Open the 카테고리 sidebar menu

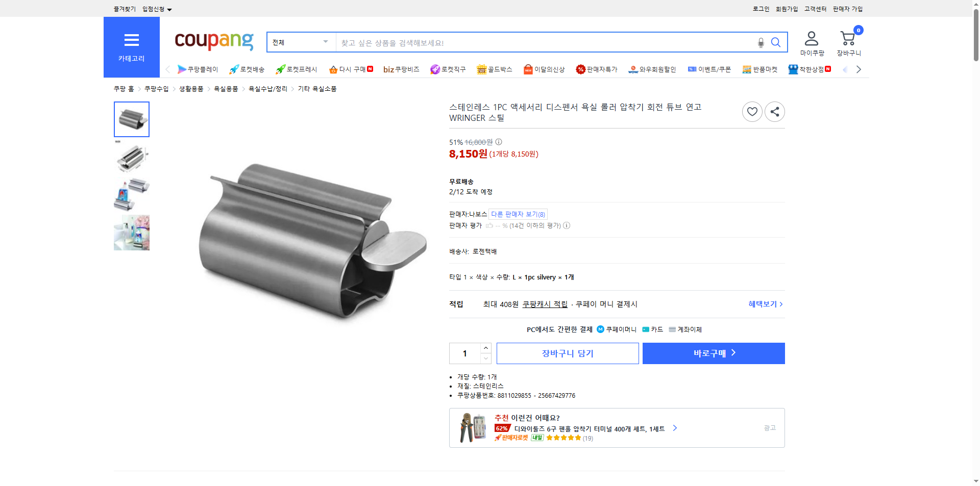[x=131, y=47]
